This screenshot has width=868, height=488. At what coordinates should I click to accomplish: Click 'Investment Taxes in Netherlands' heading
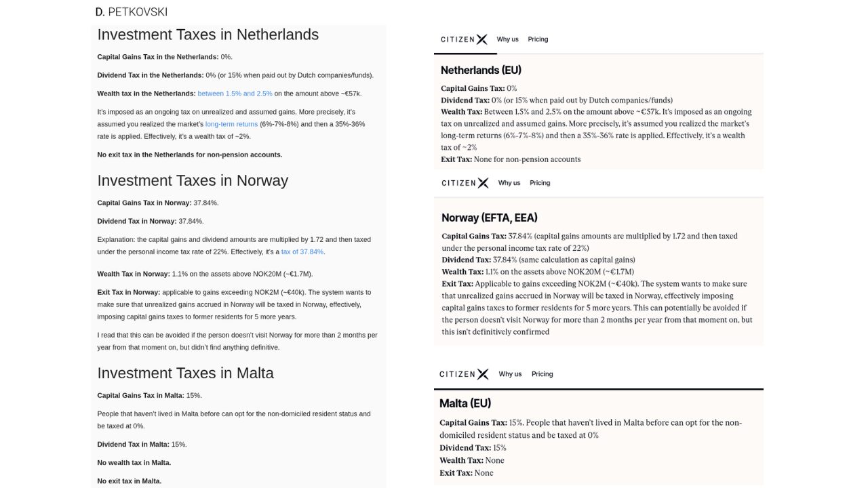208,35
